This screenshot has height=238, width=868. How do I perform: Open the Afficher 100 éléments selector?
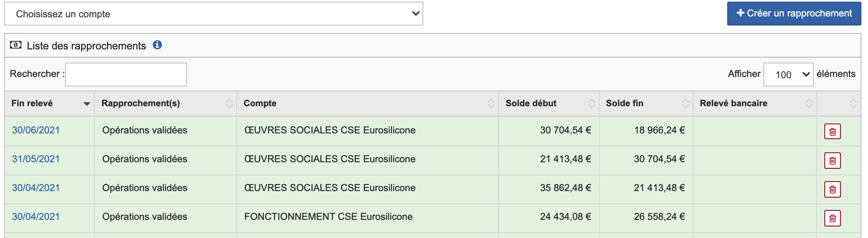coord(788,75)
